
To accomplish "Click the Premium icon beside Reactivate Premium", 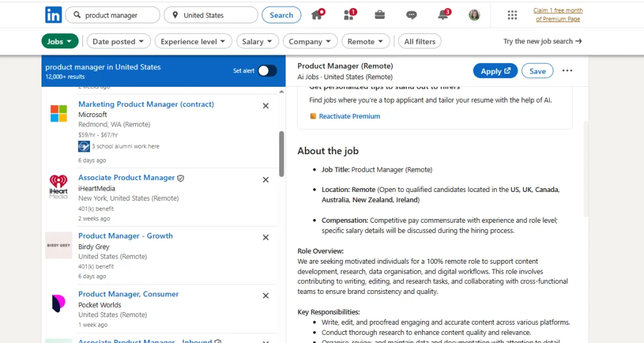I will pos(313,116).
